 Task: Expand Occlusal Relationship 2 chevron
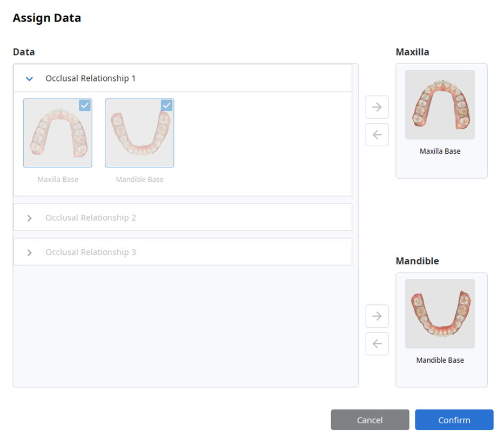(29, 218)
